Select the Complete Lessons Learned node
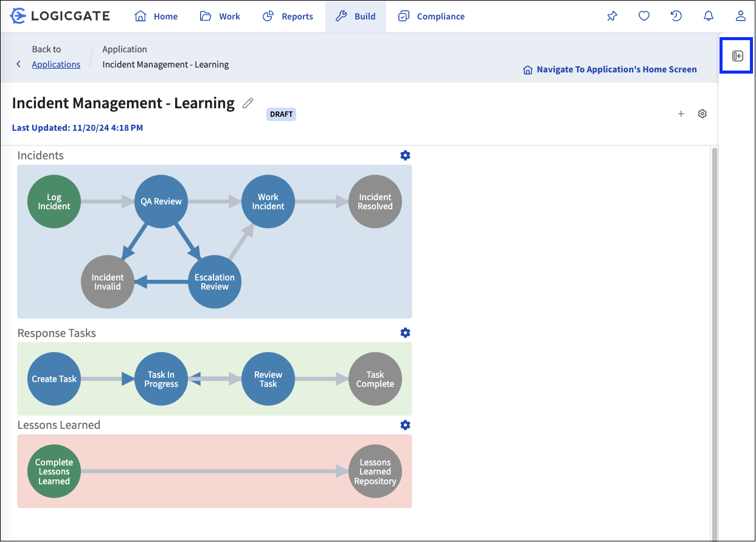The image size is (756, 542). [54, 471]
